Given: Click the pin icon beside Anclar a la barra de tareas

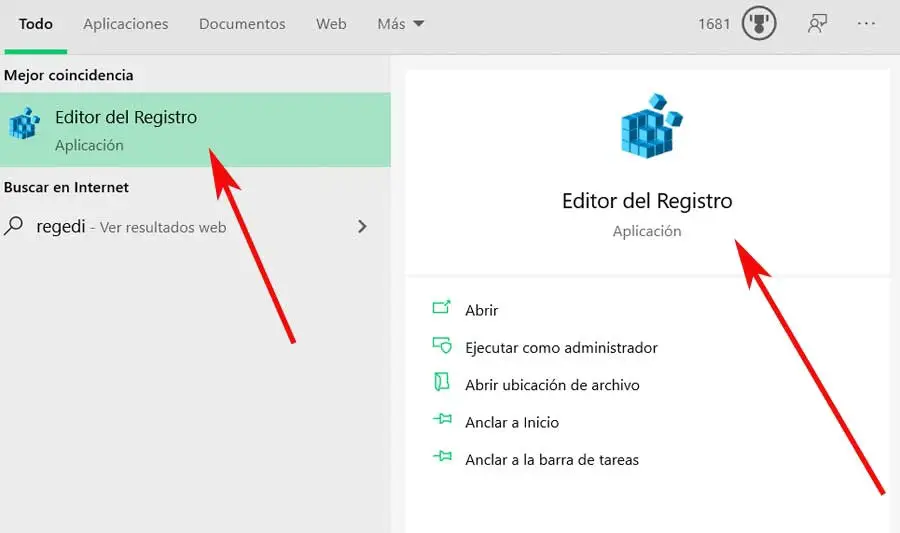Looking at the screenshot, I should tap(442, 457).
